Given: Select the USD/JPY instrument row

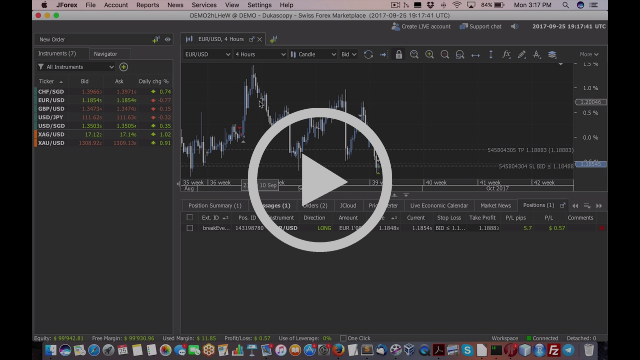Looking at the screenshot, I should [x=103, y=117].
